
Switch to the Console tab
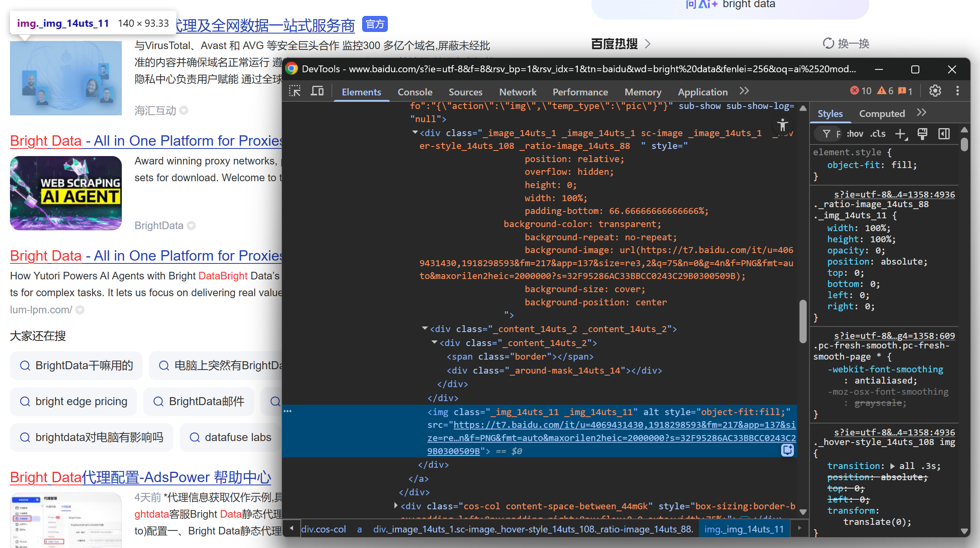click(415, 92)
